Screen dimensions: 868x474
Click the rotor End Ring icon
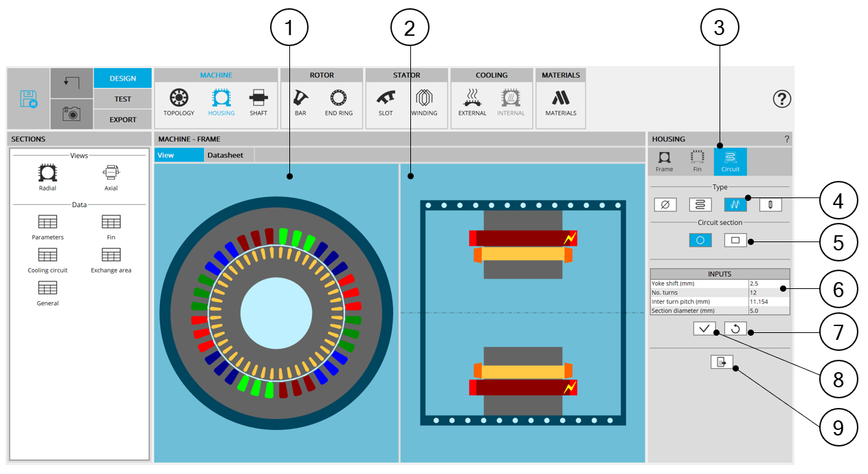pos(338,102)
